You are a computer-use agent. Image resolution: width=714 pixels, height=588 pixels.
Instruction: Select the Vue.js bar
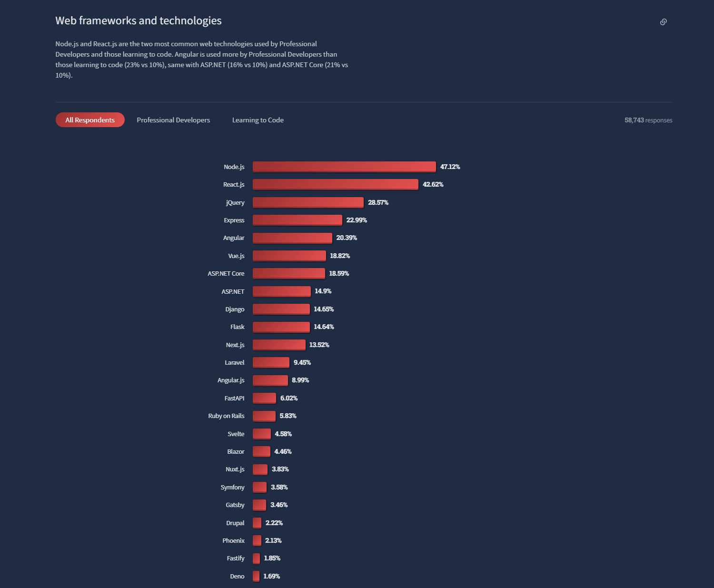(x=289, y=256)
